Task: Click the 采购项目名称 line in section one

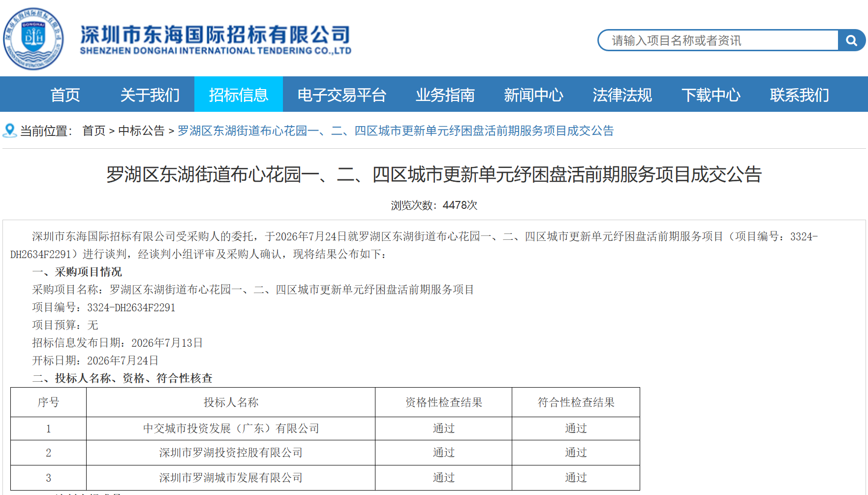Action: (253, 290)
